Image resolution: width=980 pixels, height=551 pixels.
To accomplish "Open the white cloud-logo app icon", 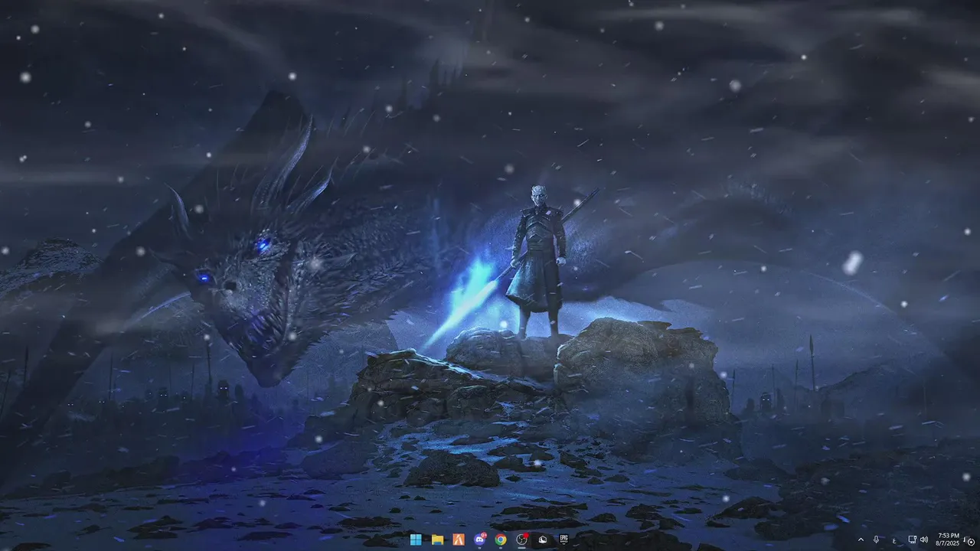I will [x=543, y=540].
